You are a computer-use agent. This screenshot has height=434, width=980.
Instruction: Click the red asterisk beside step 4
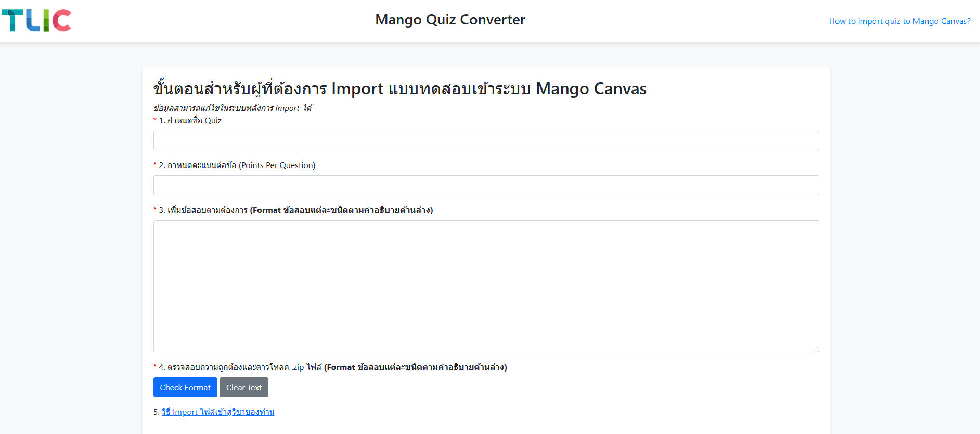click(155, 367)
